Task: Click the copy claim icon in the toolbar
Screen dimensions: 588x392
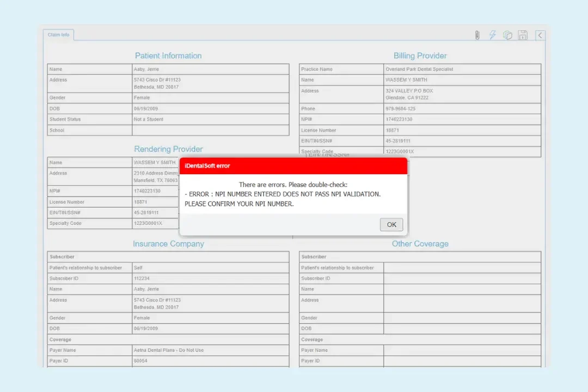Action: (507, 35)
